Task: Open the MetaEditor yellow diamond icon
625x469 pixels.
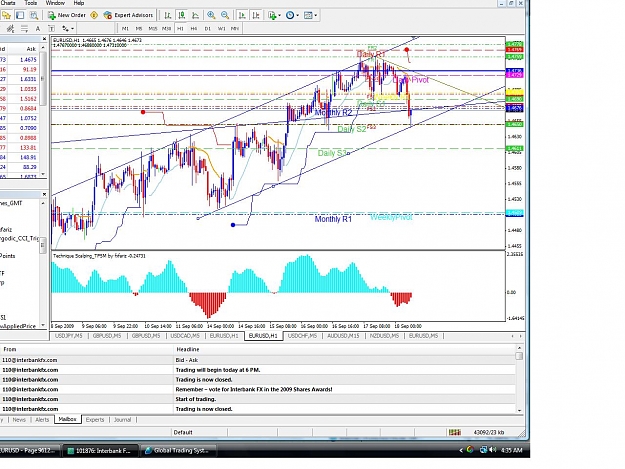Action: coord(94,15)
